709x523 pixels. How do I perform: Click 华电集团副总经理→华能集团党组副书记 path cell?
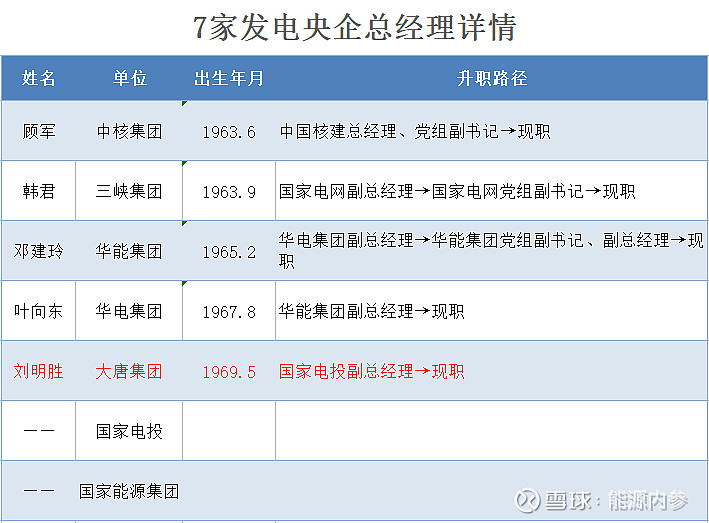pos(491,250)
